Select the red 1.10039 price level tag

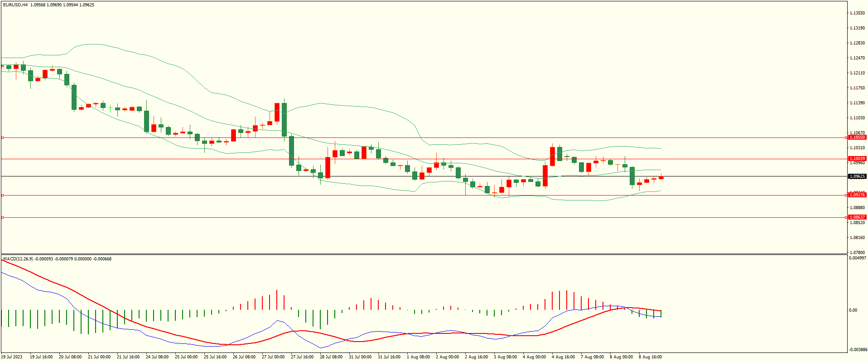click(x=857, y=159)
